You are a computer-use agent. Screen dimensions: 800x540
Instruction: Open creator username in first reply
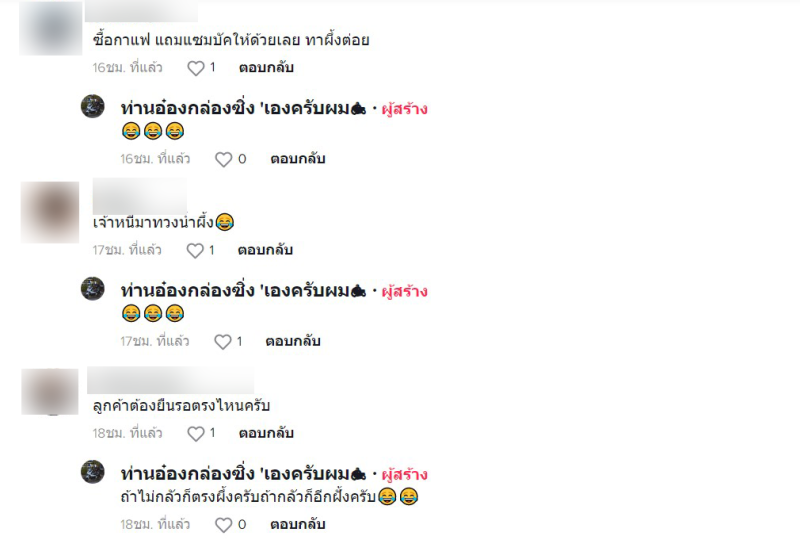tap(243, 108)
